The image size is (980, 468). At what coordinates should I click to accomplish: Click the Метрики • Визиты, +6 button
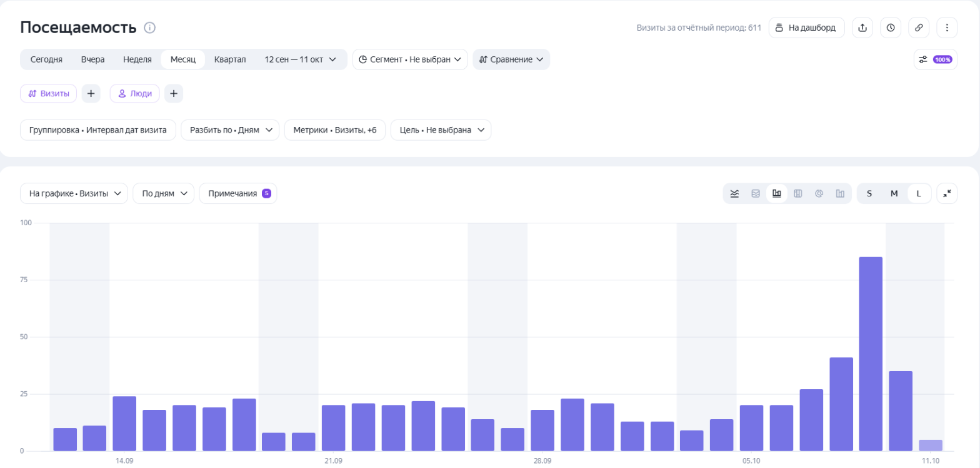[335, 130]
